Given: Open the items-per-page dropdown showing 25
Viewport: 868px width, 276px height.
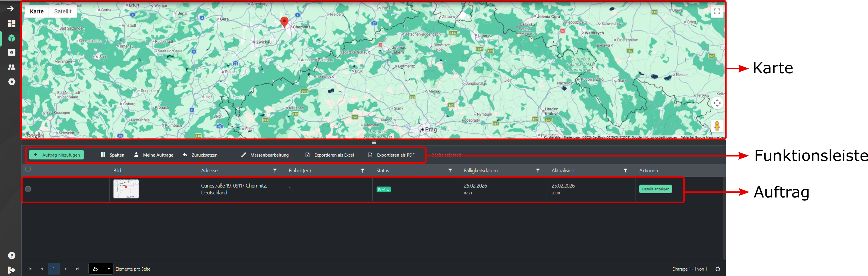Looking at the screenshot, I should [101, 269].
